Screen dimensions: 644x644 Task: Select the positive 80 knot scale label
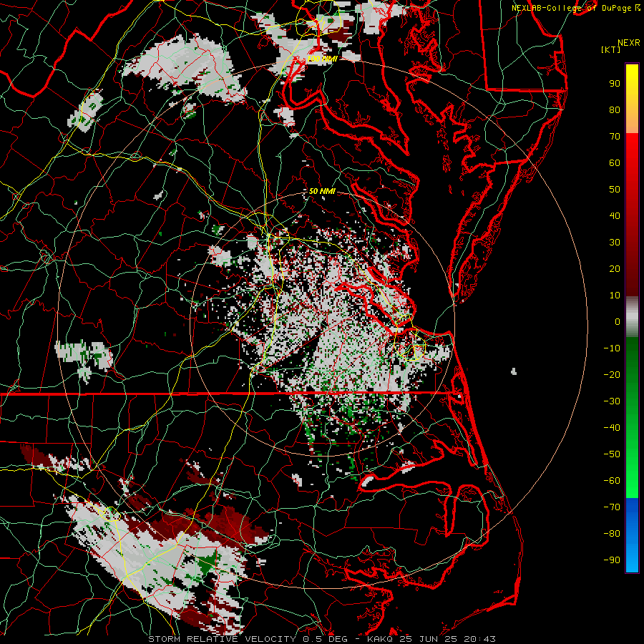coord(615,109)
